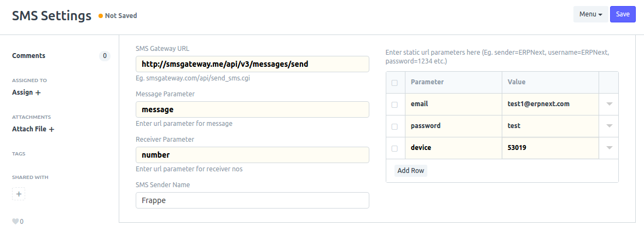This screenshot has width=644, height=237.
Task: Tick the checkbox for the password row
Action: (394, 126)
